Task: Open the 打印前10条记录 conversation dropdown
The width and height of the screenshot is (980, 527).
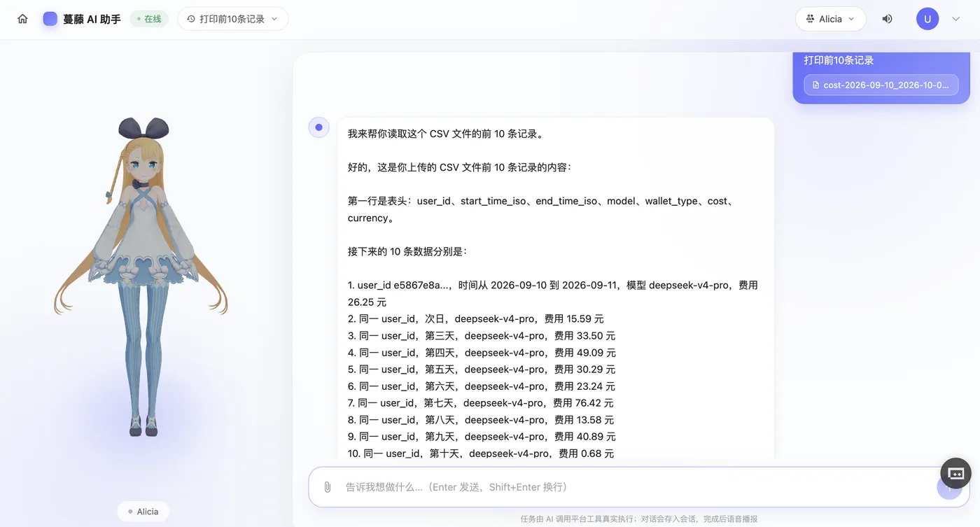Action: pyautogui.click(x=232, y=19)
